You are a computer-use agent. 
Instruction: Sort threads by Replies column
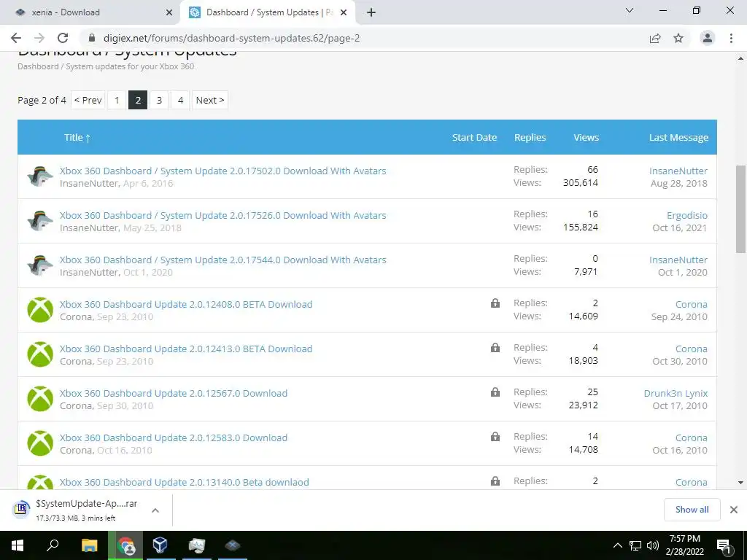[530, 138]
